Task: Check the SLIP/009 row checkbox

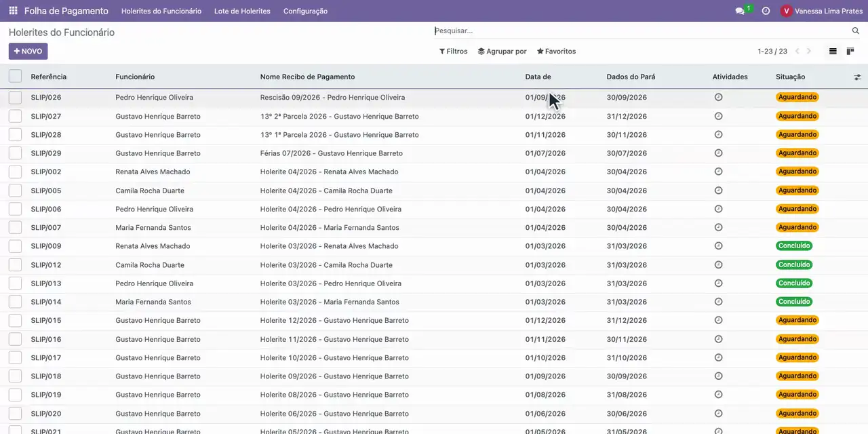Action: (x=15, y=246)
